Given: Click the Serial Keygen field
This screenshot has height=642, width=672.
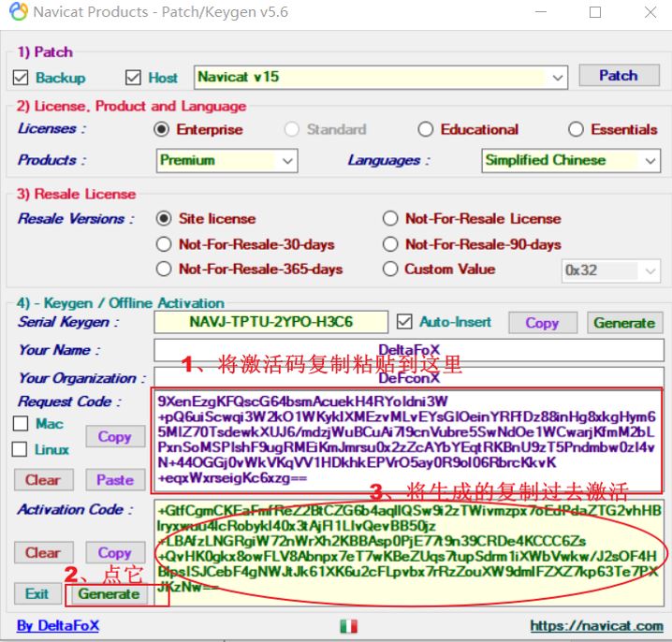Looking at the screenshot, I should [270, 322].
